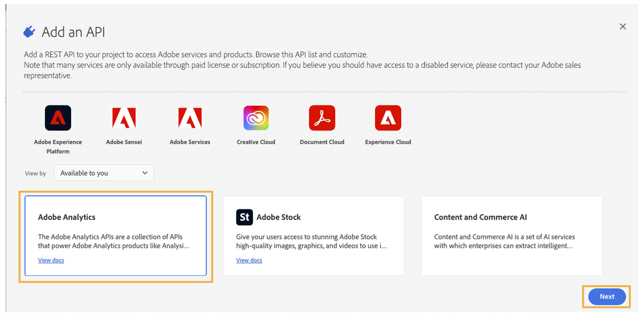Click the Adobe Stock card title

click(279, 217)
